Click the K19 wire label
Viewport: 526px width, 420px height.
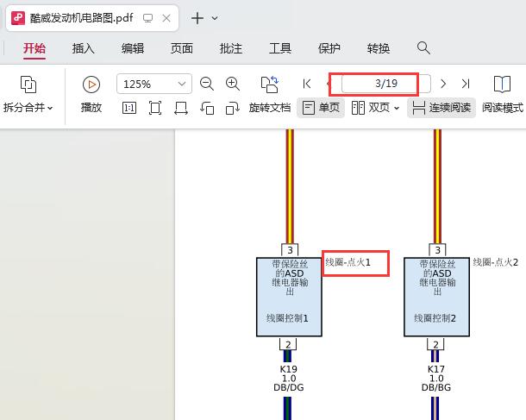point(289,369)
